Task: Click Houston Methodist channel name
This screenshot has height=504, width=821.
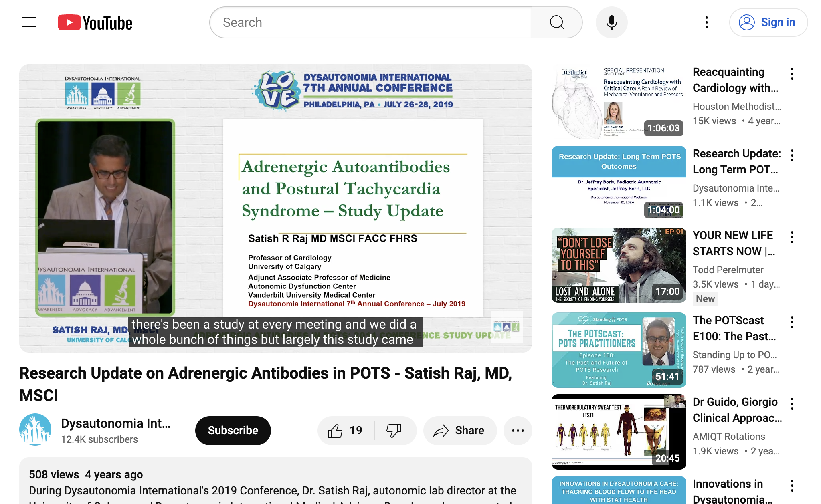Action: pos(737,107)
